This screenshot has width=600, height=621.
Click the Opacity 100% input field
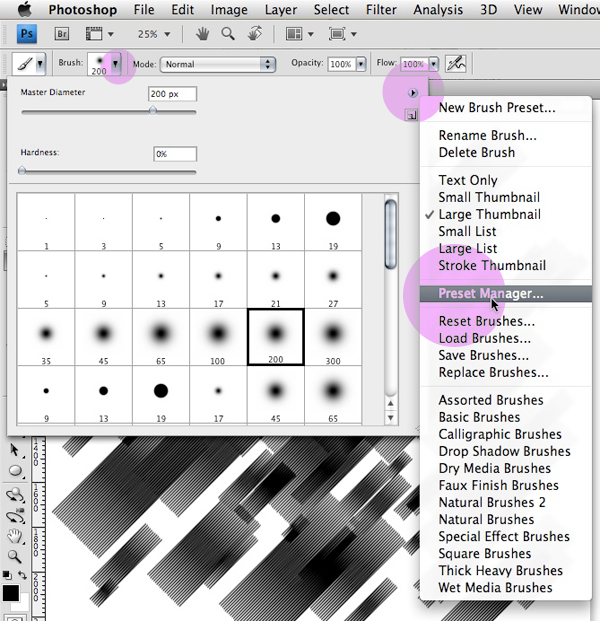[341, 64]
